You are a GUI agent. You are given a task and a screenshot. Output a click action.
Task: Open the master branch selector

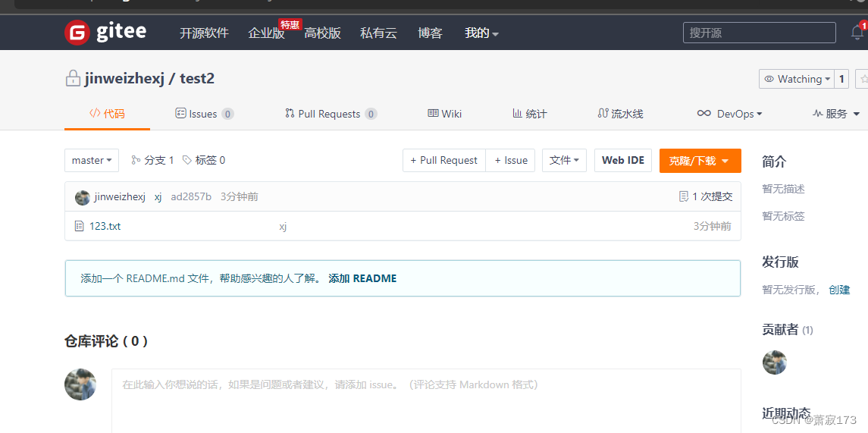pyautogui.click(x=92, y=161)
